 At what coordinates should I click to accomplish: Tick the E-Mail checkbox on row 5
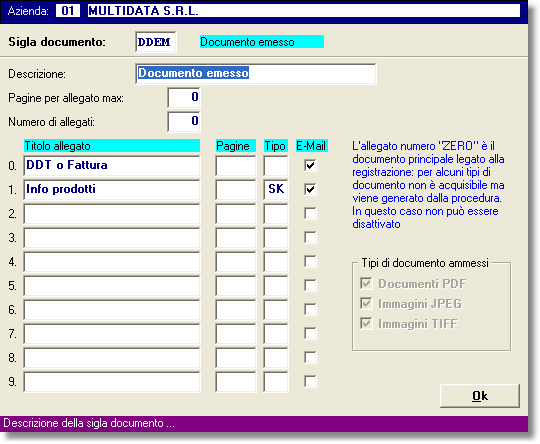310,285
